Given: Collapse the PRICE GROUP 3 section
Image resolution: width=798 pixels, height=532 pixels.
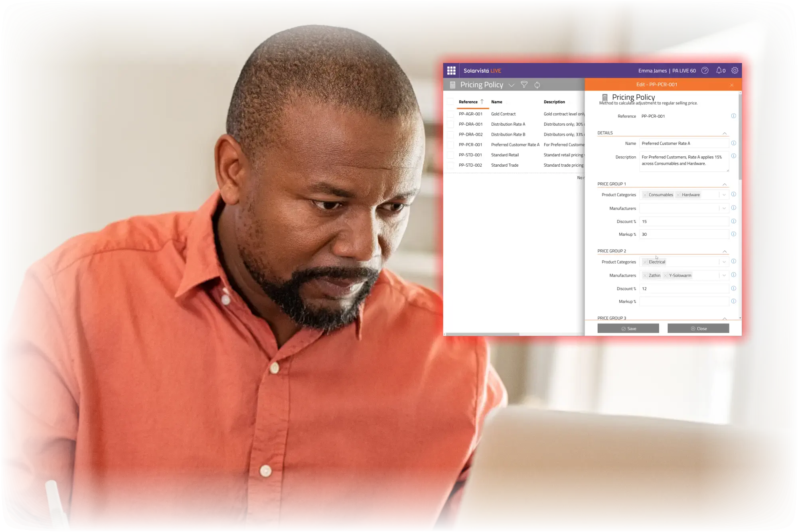Looking at the screenshot, I should click(x=725, y=318).
